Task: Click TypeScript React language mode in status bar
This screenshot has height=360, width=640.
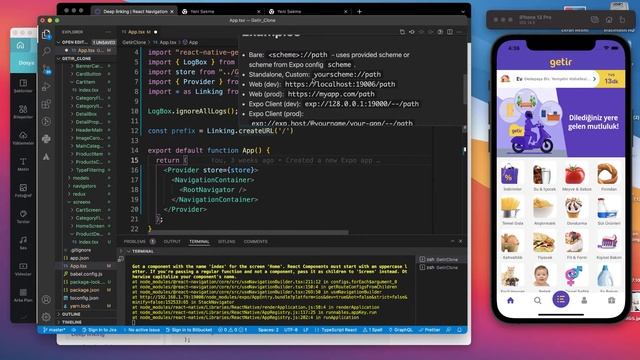Action: tap(336, 330)
